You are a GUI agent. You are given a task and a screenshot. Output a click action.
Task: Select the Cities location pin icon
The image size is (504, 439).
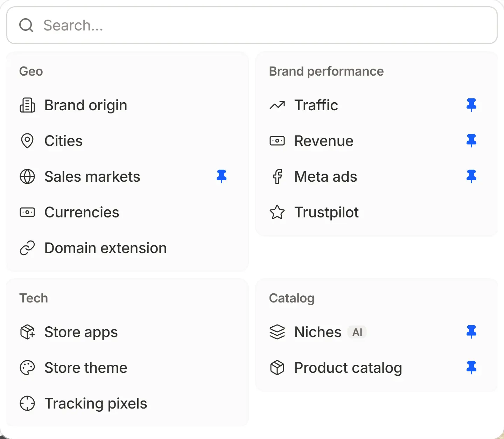coord(27,141)
